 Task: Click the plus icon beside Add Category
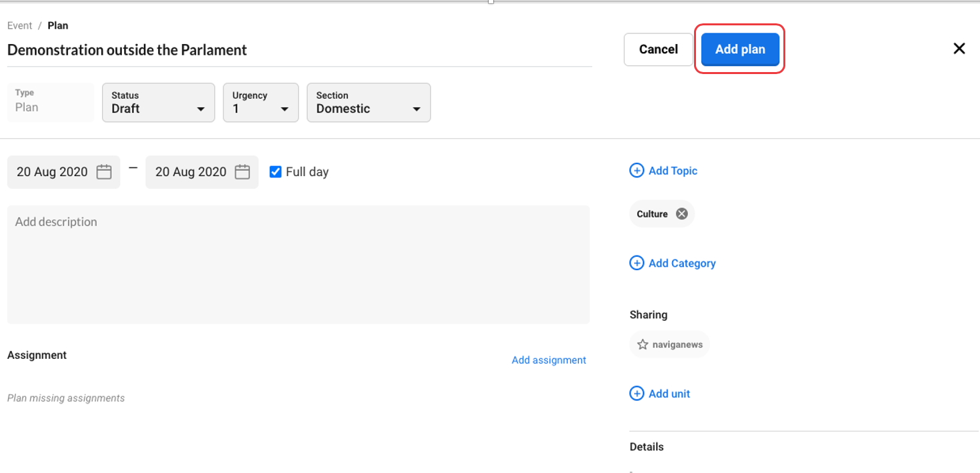[x=637, y=263]
